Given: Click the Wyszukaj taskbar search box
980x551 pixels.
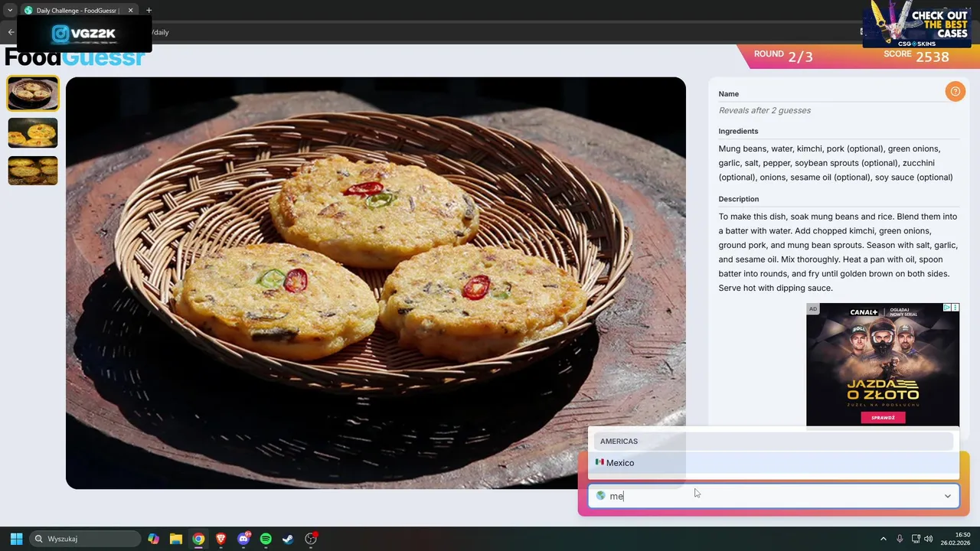Looking at the screenshot, I should click(85, 539).
